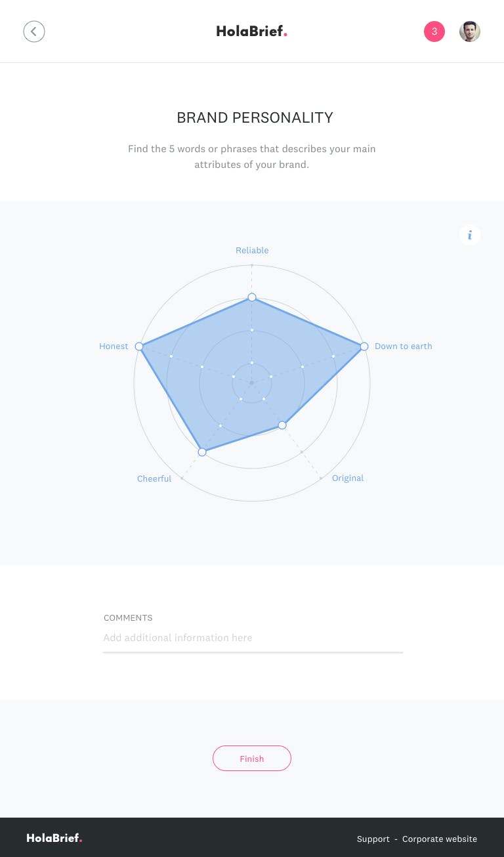Grab the Down to earth axis handle
This screenshot has width=504, height=857.
[x=364, y=346]
